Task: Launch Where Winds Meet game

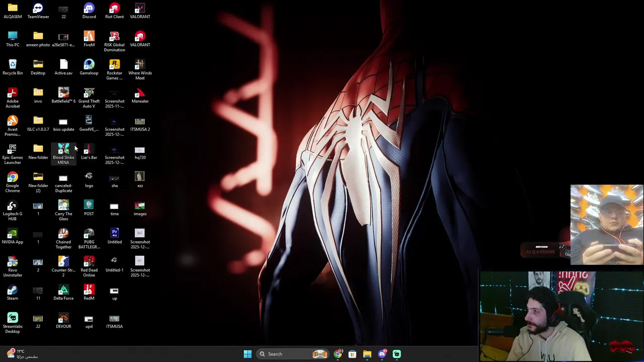Action: pos(140,69)
